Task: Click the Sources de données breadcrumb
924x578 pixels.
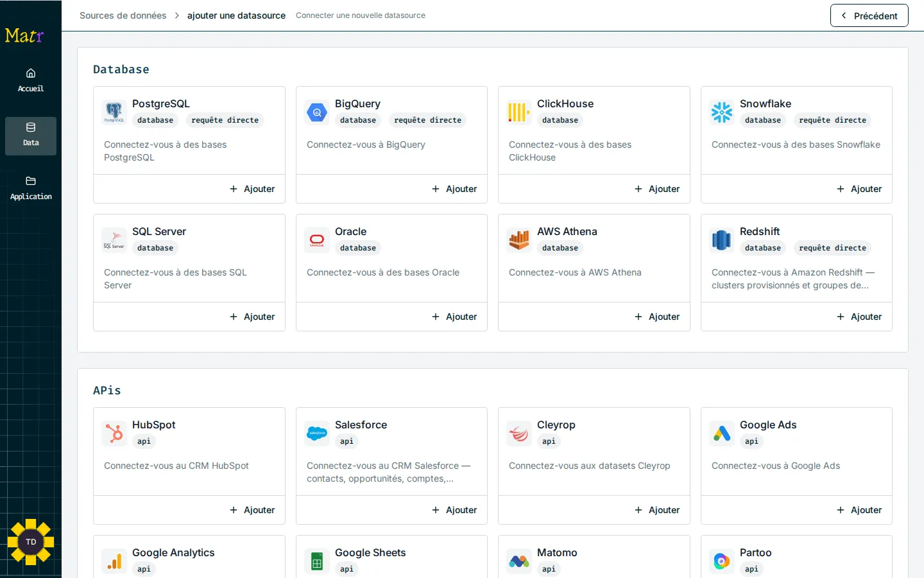Action: pos(123,15)
